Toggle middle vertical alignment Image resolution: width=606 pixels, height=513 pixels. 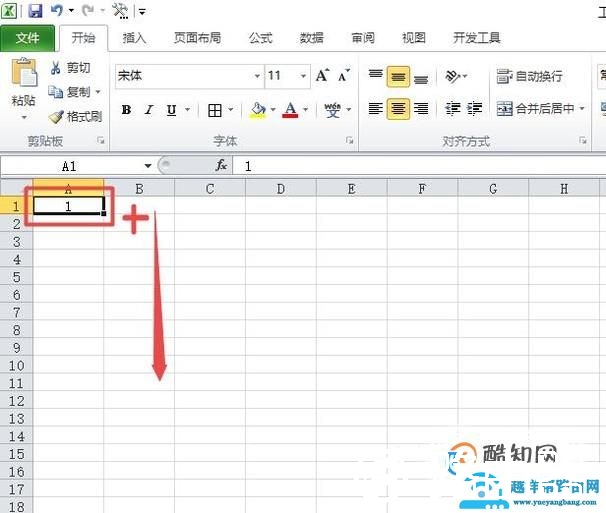pos(398,76)
